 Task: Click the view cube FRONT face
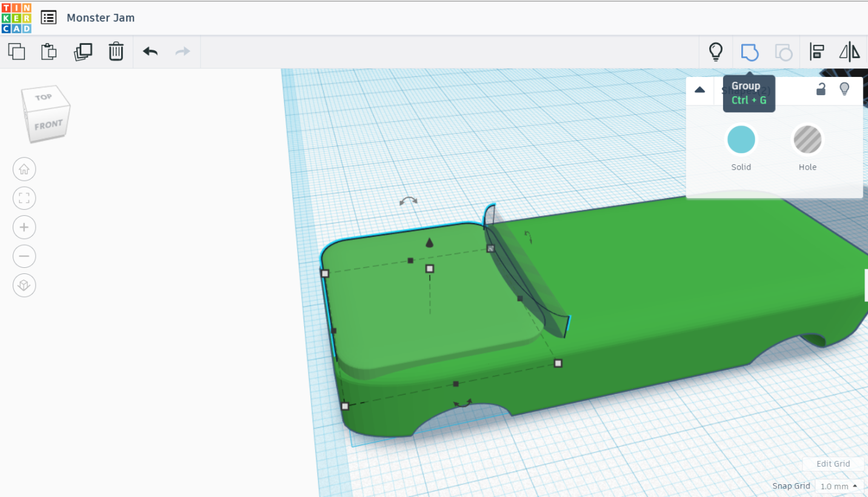click(48, 125)
